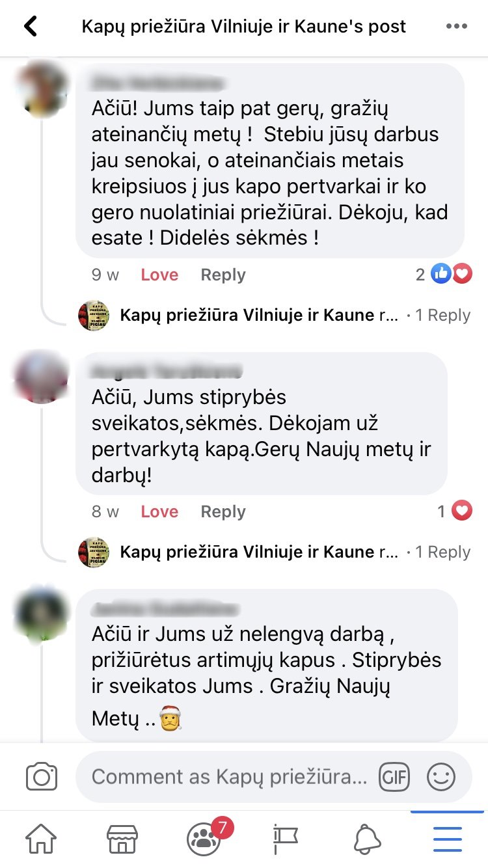This screenshot has height=868, width=488.
Task: Open the Marketplace storefront tab
Action: [122, 839]
